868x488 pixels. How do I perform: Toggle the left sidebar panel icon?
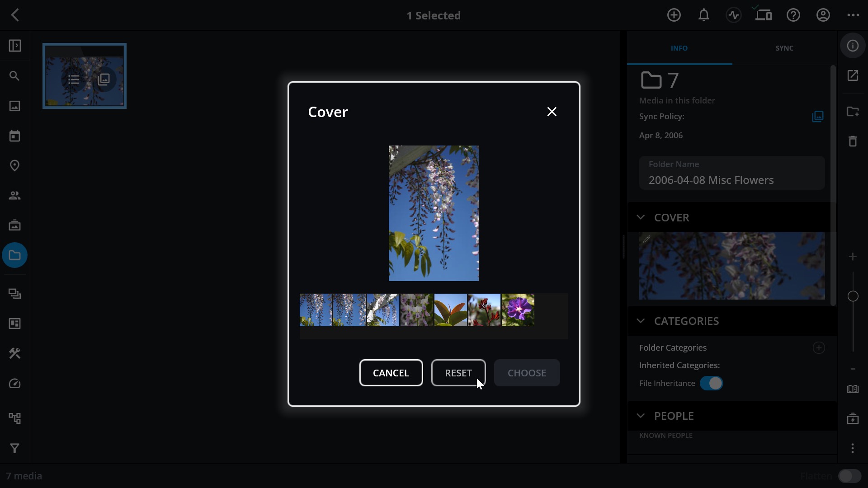(x=15, y=46)
